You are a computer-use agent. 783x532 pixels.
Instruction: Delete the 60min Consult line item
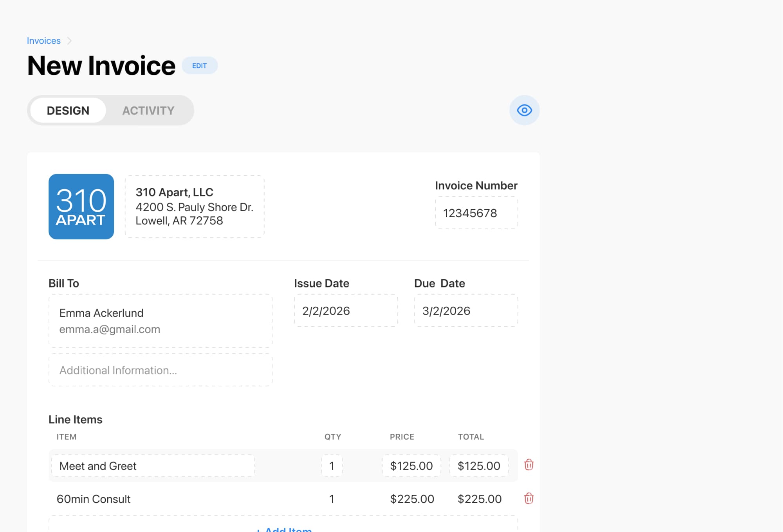[528, 498]
